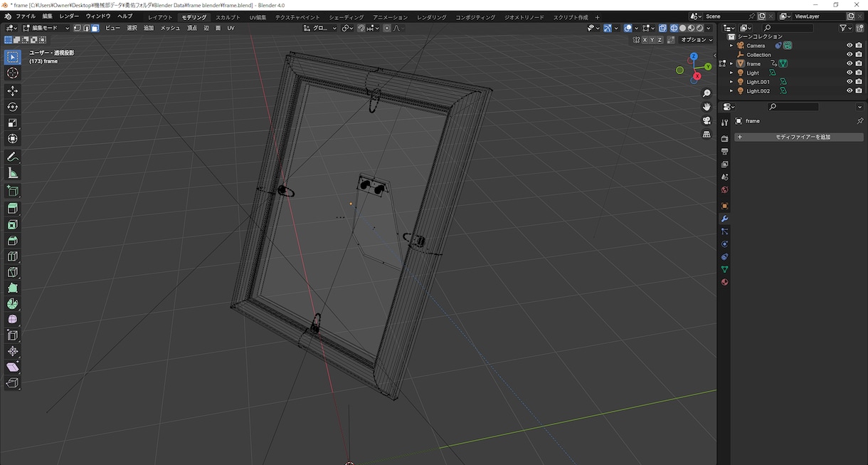This screenshot has width=868, height=465.
Task: Select the Edge Slide tool
Action: pos(13,335)
